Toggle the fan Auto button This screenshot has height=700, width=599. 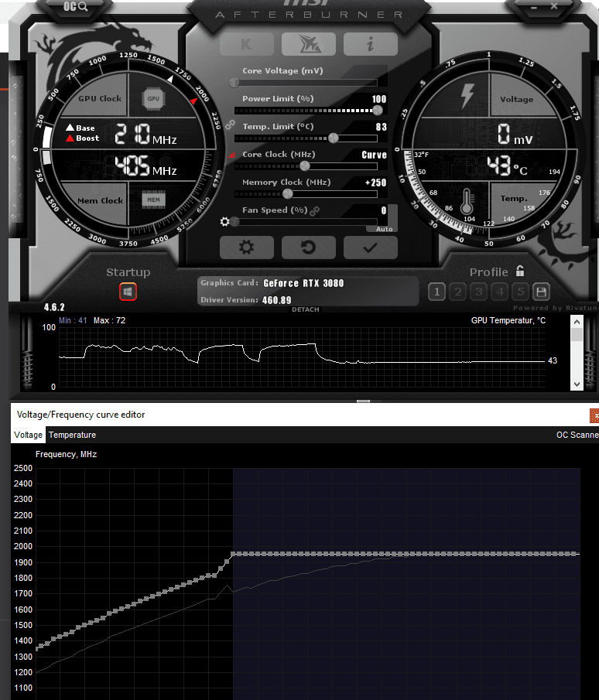[384, 229]
